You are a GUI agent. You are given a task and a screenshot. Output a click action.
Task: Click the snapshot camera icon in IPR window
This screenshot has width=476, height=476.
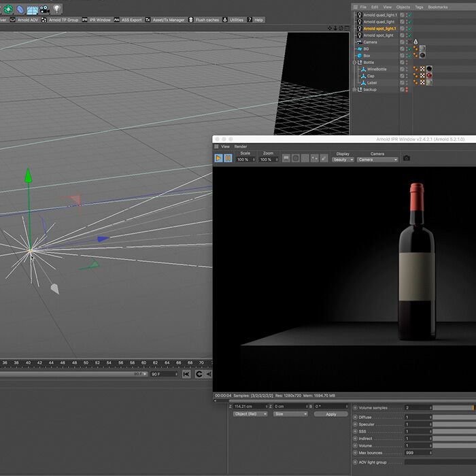click(407, 158)
